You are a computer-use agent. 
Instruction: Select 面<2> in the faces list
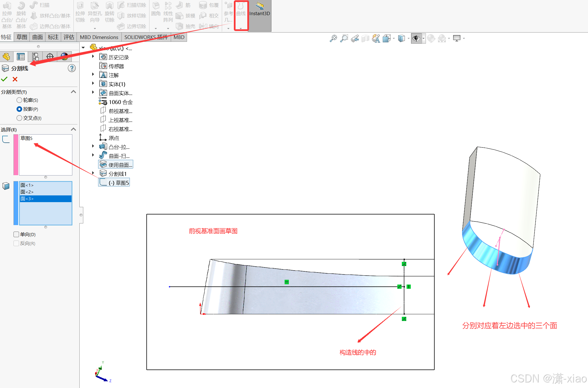[x=27, y=192]
